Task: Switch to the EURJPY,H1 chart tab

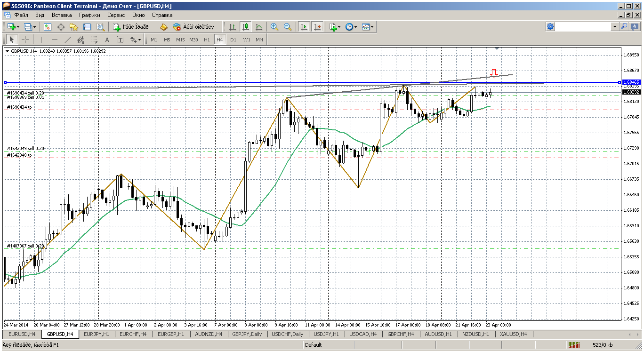Action: 96,334
